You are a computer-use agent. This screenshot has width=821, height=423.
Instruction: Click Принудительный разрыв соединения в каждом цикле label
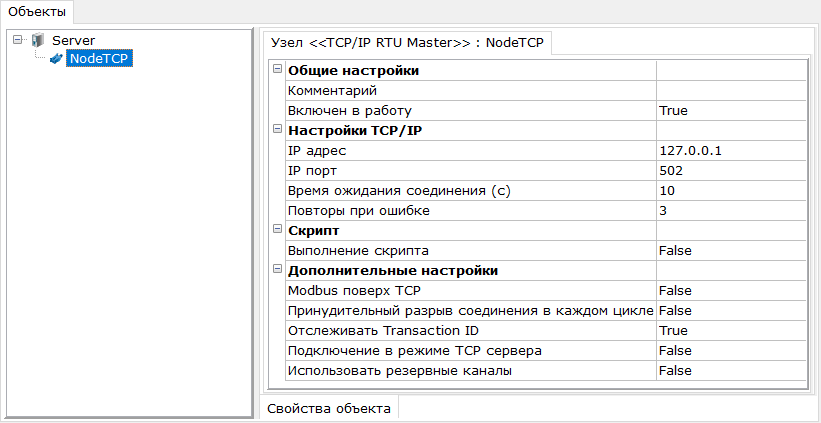point(471,310)
